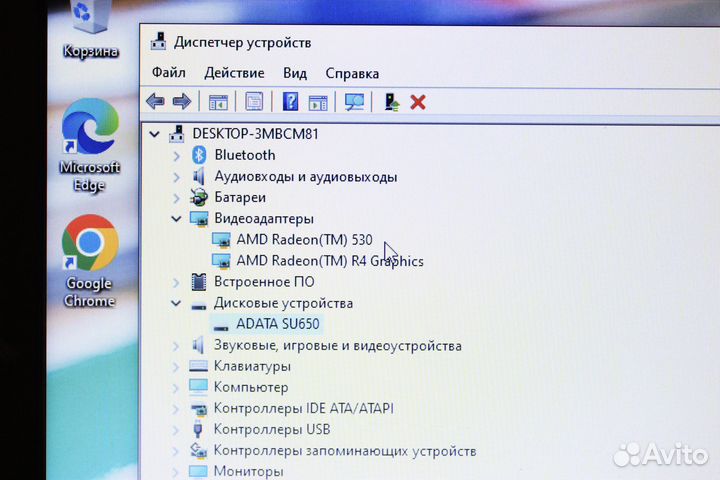Collapse the Видеоадаптеры category chevron
The height and width of the screenshot is (480, 720).
coord(176,219)
